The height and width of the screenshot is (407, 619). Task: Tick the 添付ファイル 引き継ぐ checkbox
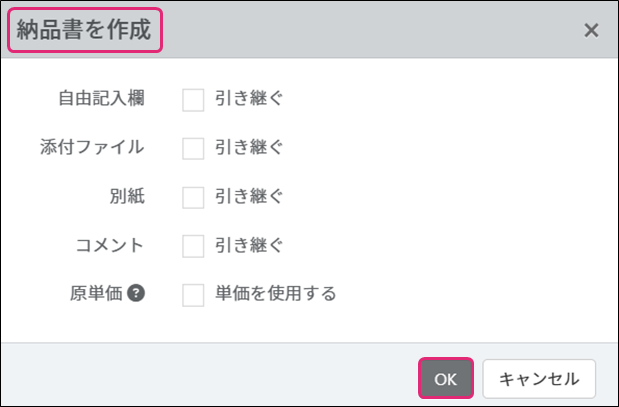pyautogui.click(x=193, y=148)
